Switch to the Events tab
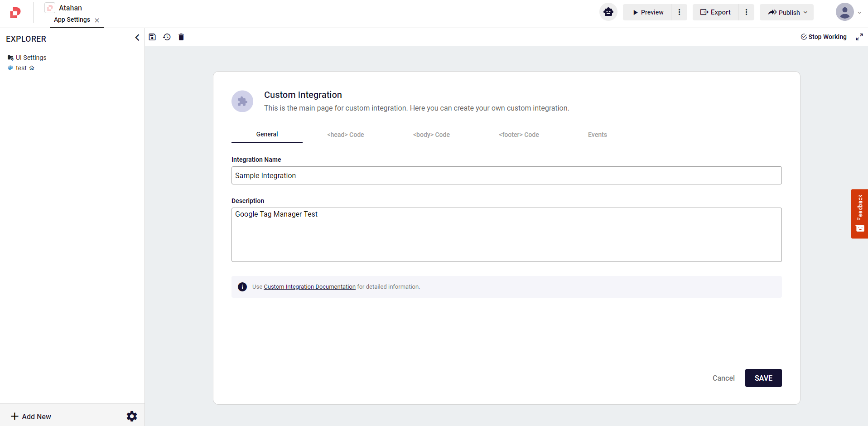Screen dimensions: 868x426 coord(597,135)
